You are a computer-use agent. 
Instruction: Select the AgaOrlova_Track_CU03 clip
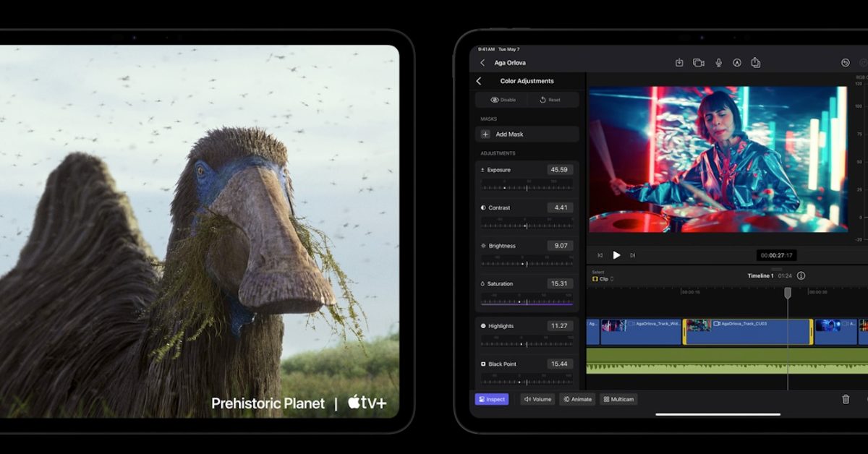click(748, 332)
